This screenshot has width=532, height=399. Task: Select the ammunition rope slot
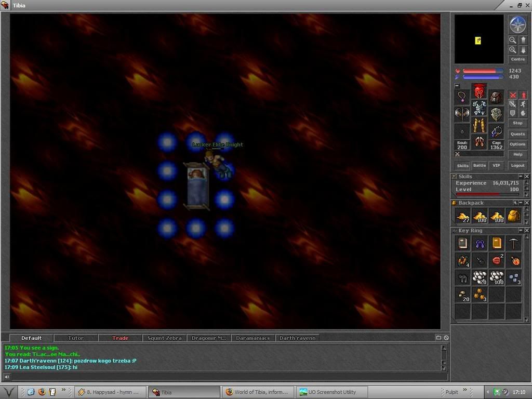(x=496, y=131)
